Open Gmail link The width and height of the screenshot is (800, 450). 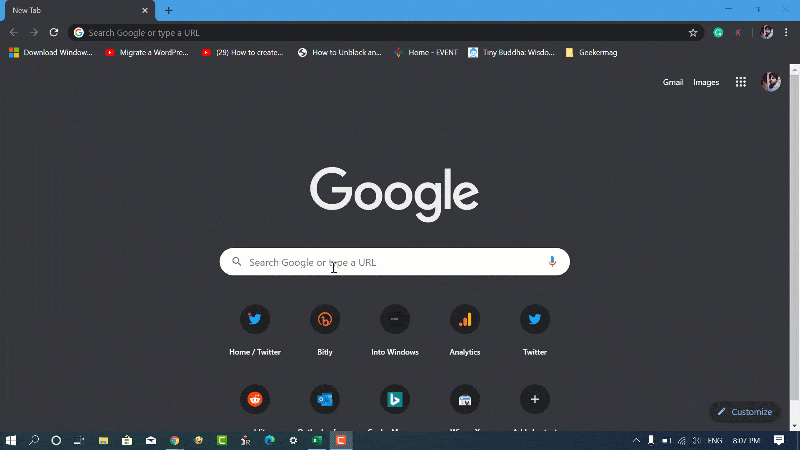pyautogui.click(x=672, y=82)
